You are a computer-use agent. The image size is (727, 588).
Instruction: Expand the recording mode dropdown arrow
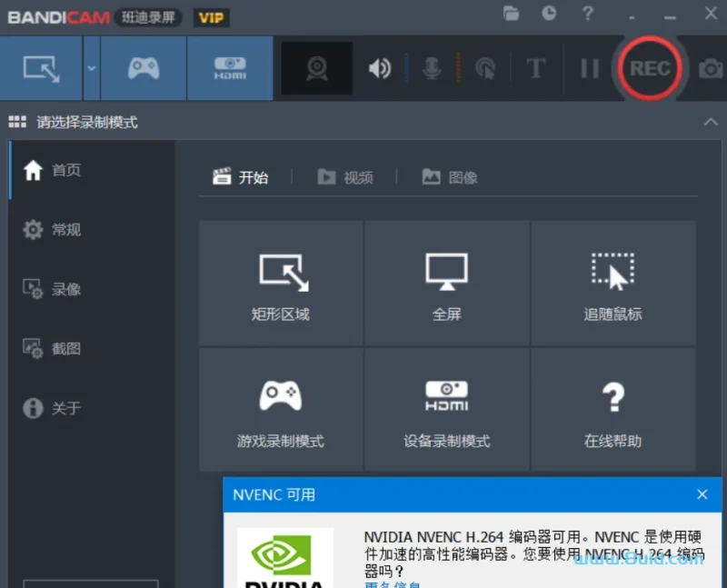89,68
